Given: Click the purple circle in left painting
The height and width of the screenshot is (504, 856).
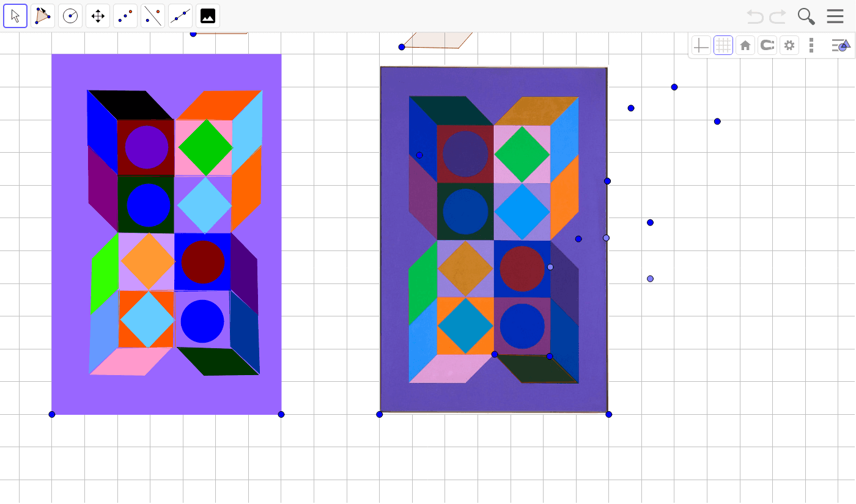Looking at the screenshot, I should click(147, 147).
